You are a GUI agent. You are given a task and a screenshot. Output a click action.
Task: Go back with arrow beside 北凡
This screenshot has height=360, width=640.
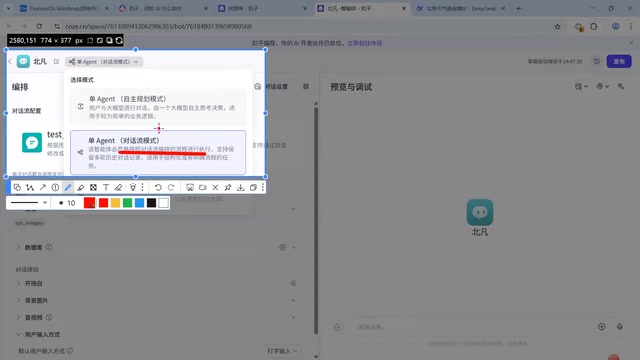pos(10,61)
